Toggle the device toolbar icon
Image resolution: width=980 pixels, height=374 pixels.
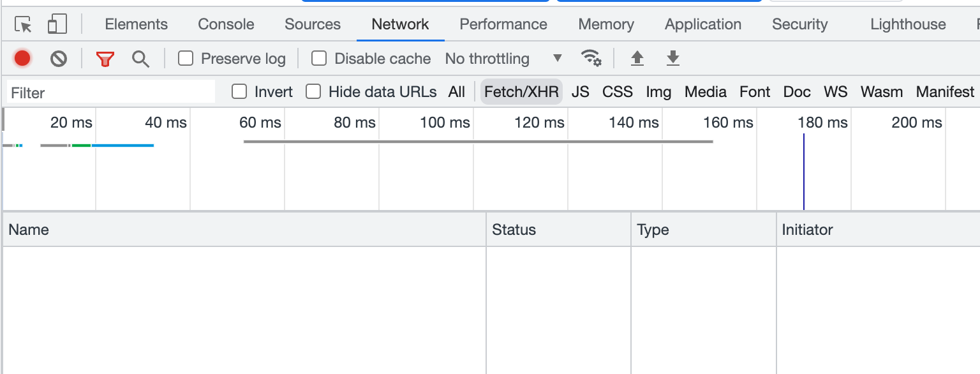[57, 25]
